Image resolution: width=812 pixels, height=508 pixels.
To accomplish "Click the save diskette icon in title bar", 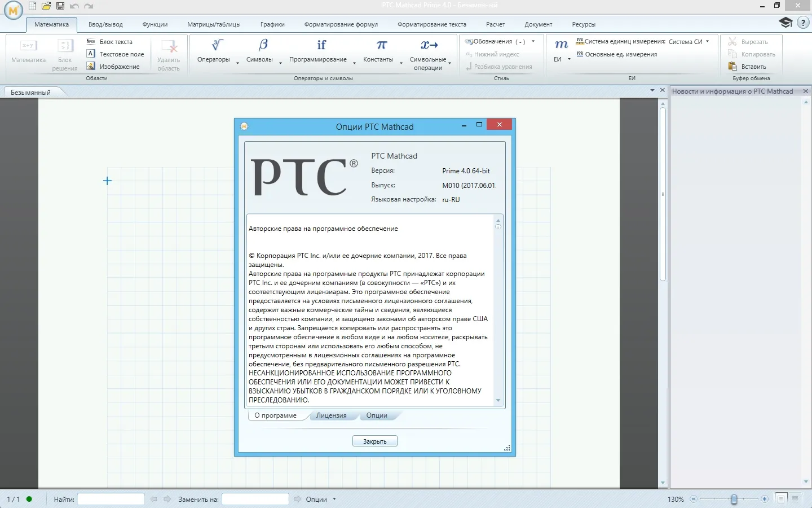I will [60, 6].
